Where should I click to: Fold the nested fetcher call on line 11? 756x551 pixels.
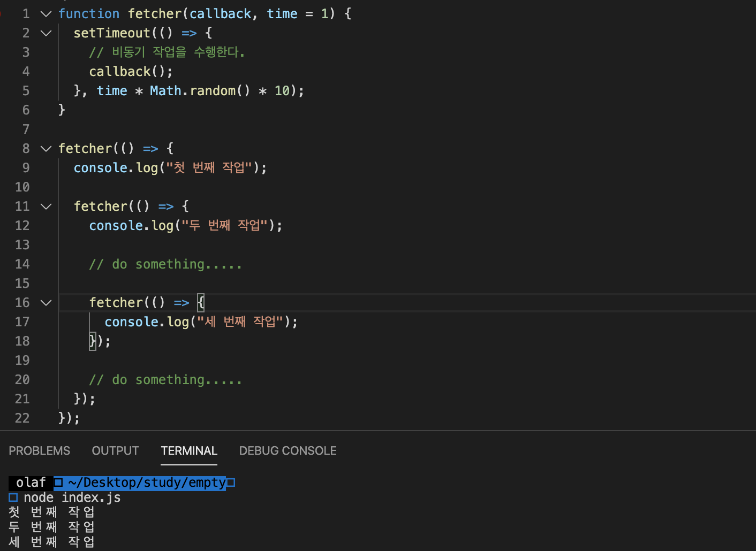(46, 206)
